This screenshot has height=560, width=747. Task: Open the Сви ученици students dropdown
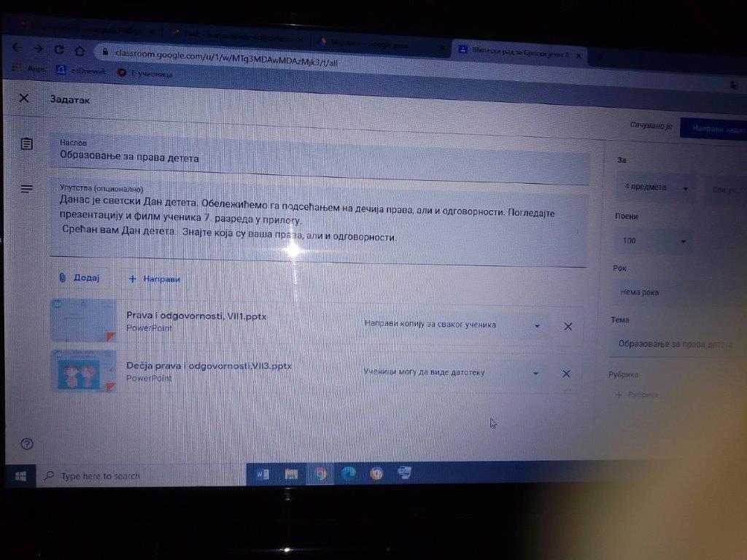pos(726,190)
